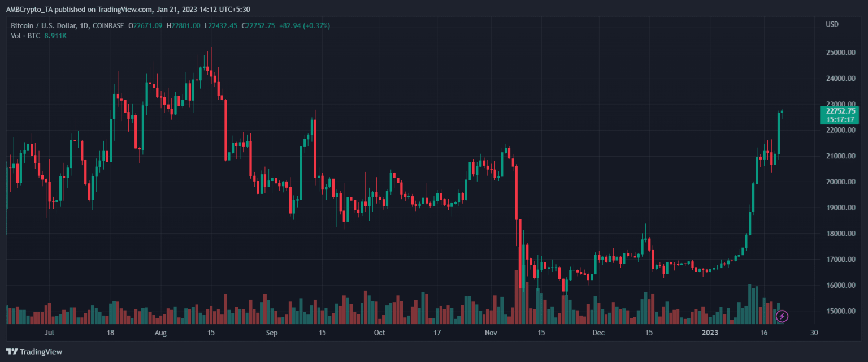Click the percentage change +82.94 (+0.37%)
This screenshot has width=868, height=362.
[x=304, y=25]
